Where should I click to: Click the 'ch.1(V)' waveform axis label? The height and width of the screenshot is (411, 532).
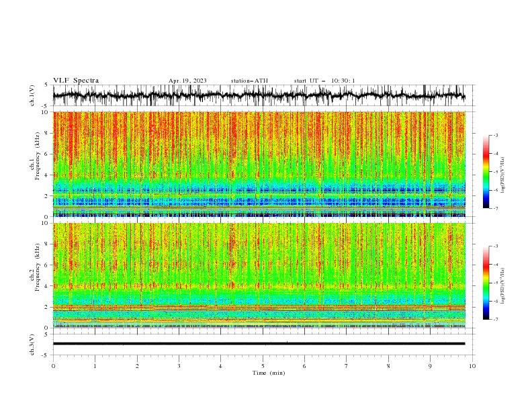[32, 95]
